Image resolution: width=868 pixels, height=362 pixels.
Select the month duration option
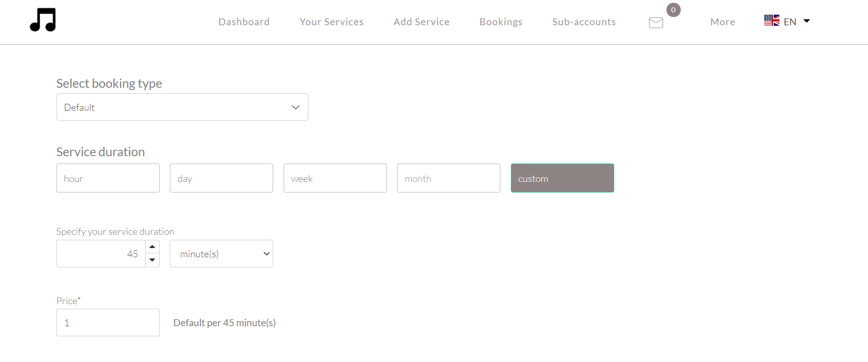coord(448,178)
